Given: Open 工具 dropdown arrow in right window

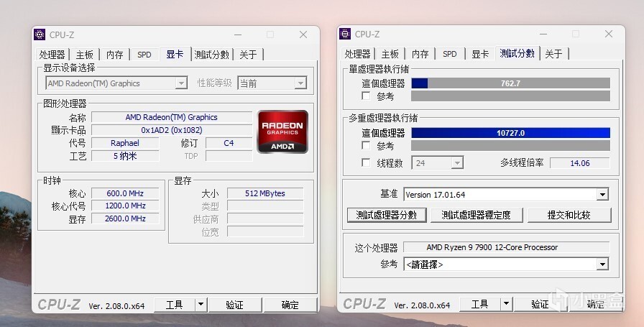Looking at the screenshot, I should [x=506, y=304].
